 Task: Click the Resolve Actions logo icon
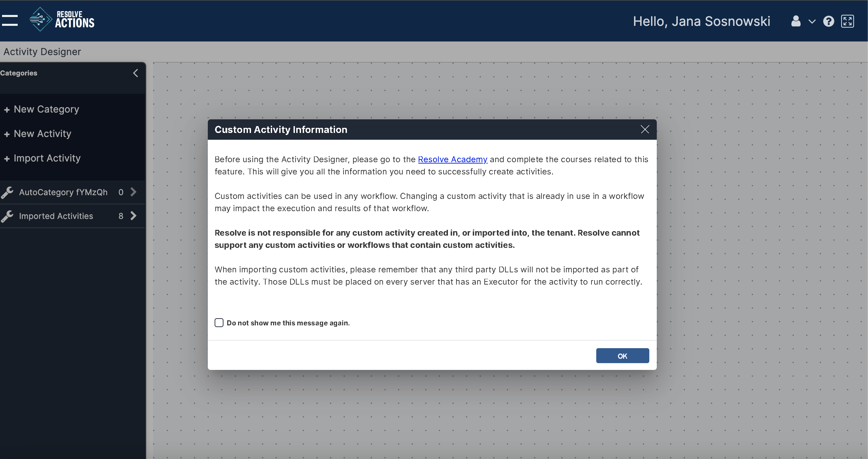tap(40, 21)
